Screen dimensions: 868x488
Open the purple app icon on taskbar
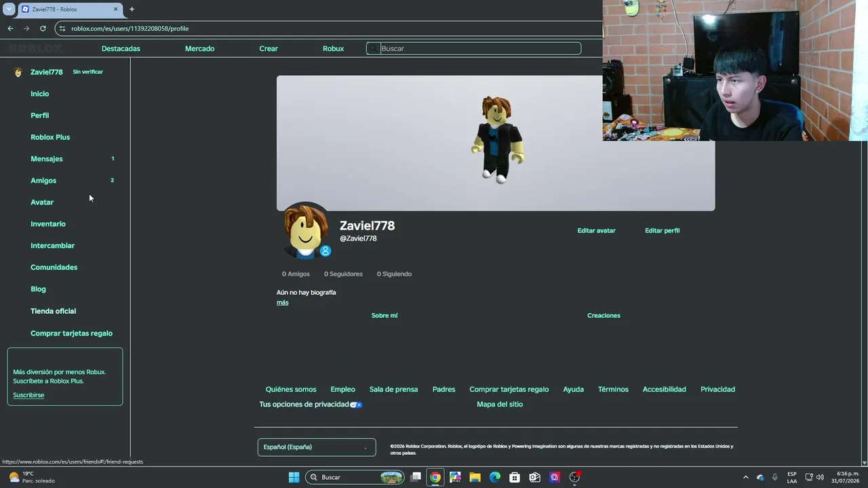tap(555, 477)
